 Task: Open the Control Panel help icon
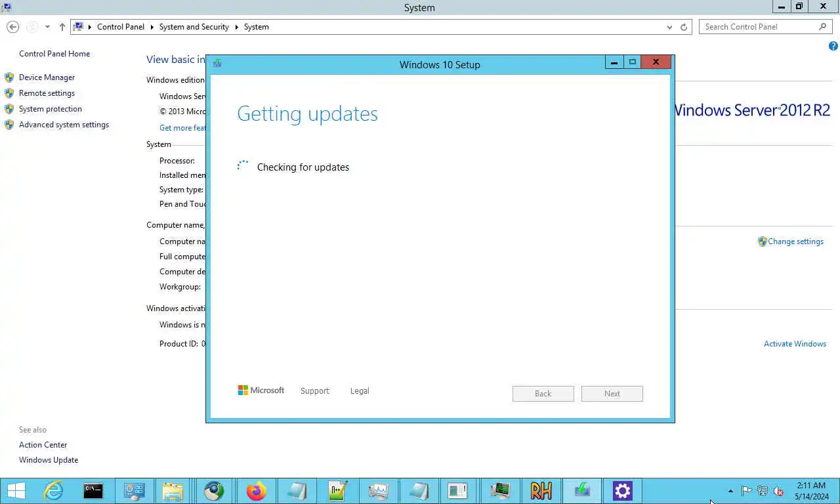(833, 47)
